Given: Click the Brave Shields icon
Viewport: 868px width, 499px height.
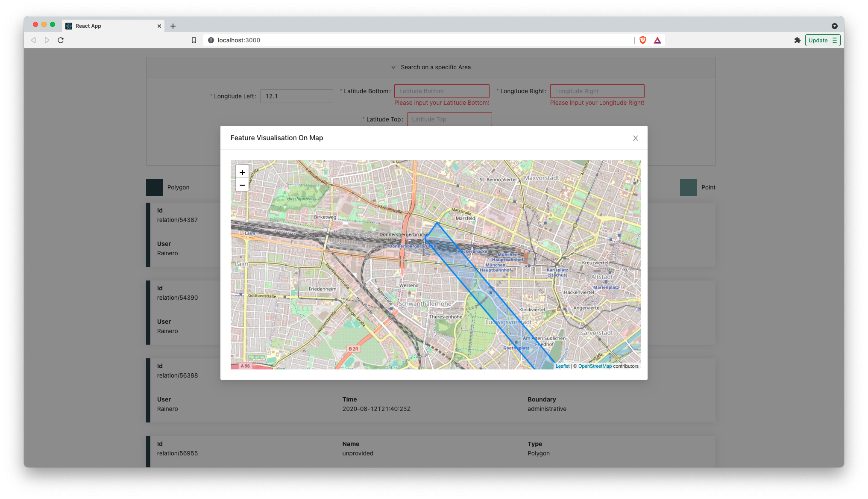Looking at the screenshot, I should [x=642, y=40].
